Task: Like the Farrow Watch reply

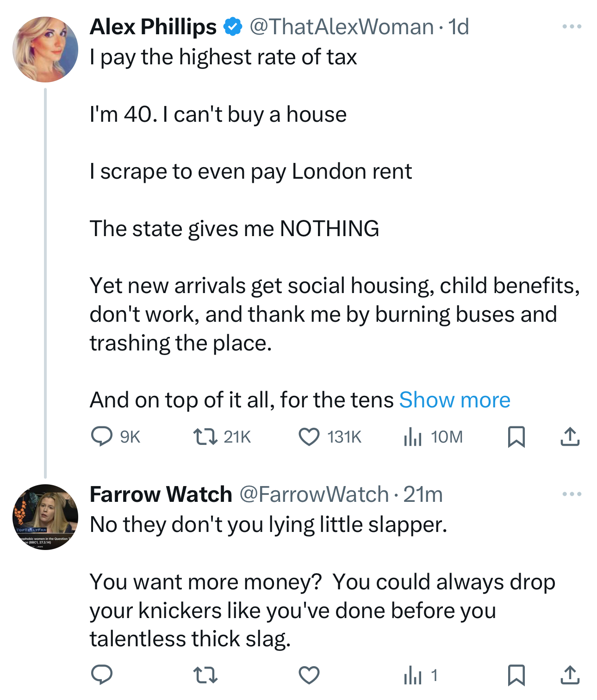Action: (x=309, y=675)
